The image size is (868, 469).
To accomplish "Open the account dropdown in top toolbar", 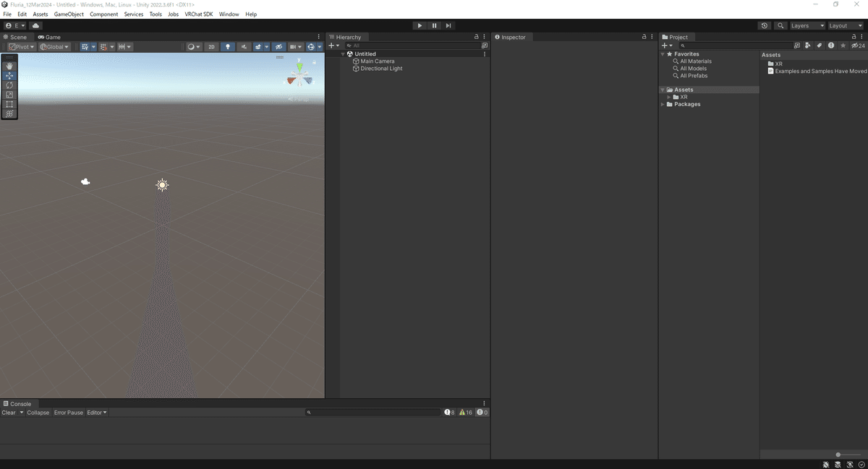I will (15, 25).
